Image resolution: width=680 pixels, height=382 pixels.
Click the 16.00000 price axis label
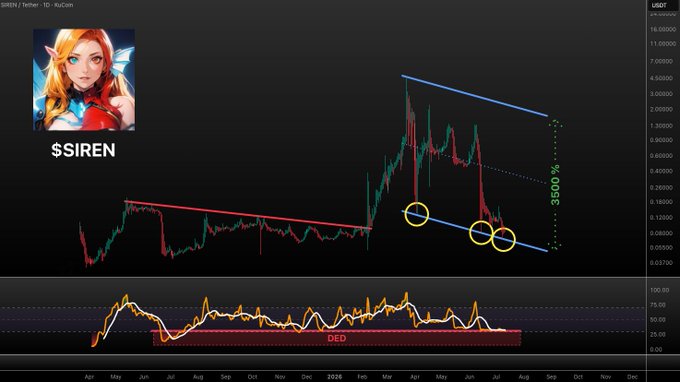663,29
